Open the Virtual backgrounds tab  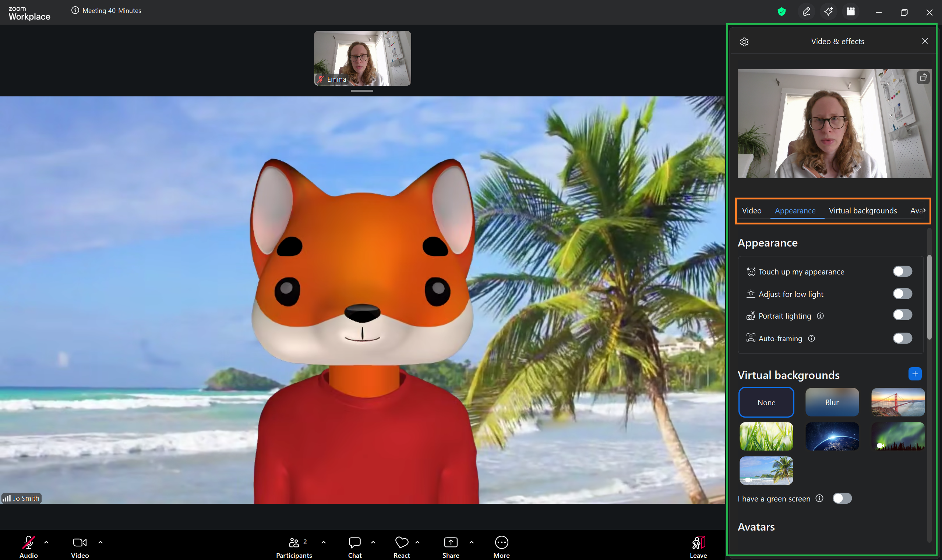[x=863, y=210]
